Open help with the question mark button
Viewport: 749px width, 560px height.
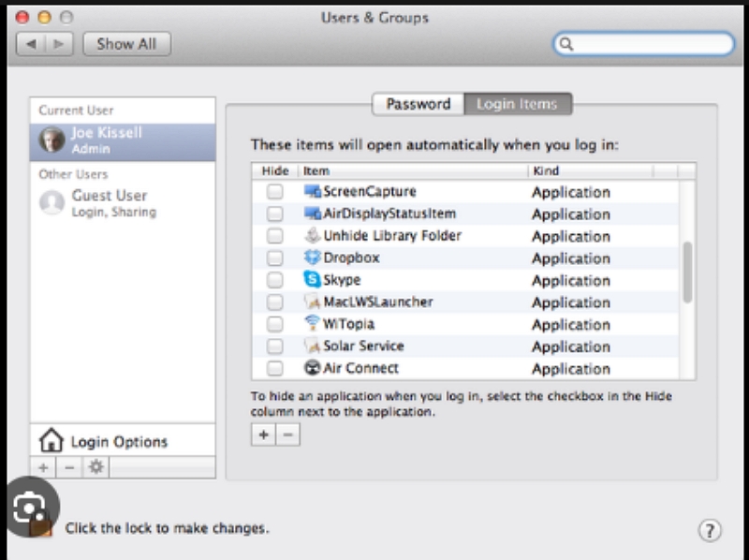point(710,530)
